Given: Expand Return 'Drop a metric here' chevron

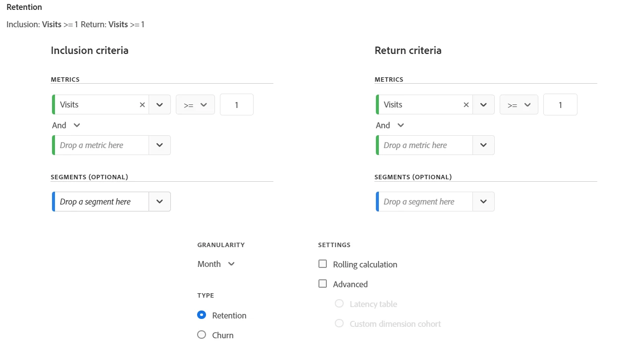Looking at the screenshot, I should [x=483, y=145].
